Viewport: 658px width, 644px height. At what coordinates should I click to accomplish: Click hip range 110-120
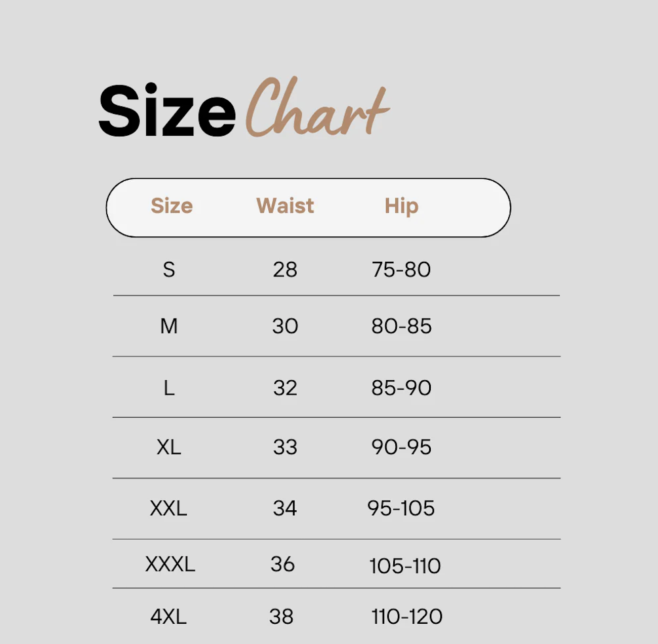pyautogui.click(x=407, y=617)
